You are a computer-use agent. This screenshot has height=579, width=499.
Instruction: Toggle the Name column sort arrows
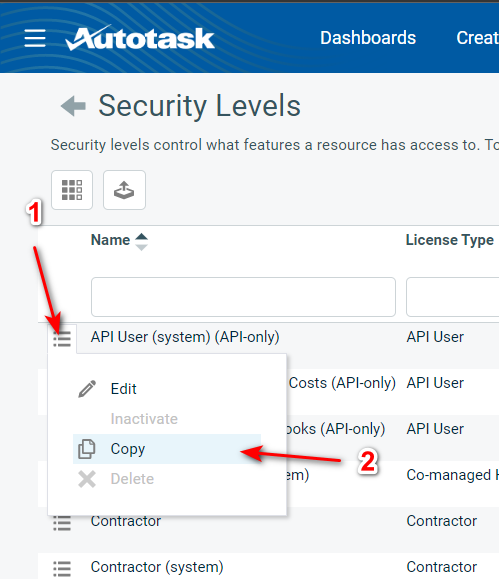(x=141, y=242)
